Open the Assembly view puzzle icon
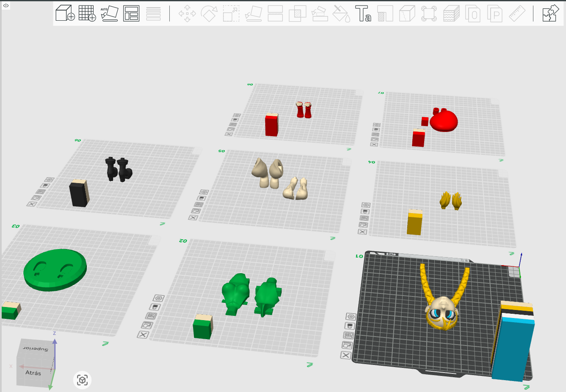This screenshot has width=566, height=392. (550, 13)
